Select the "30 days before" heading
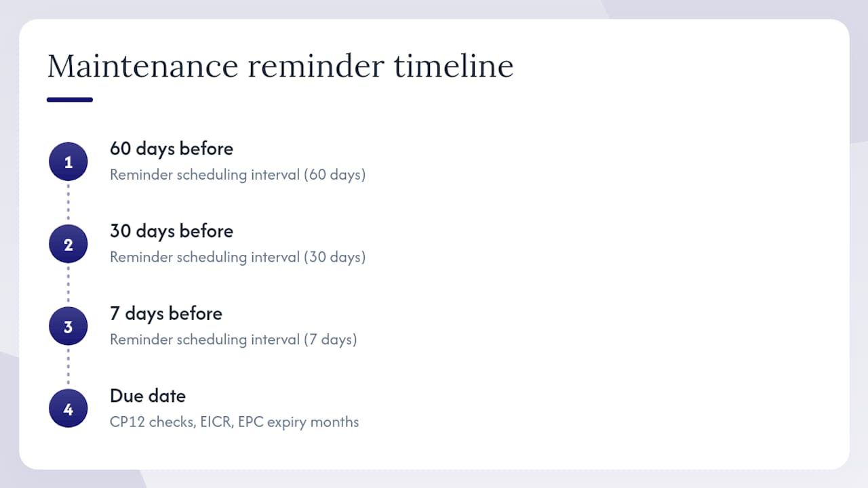The image size is (868, 488). pos(172,231)
